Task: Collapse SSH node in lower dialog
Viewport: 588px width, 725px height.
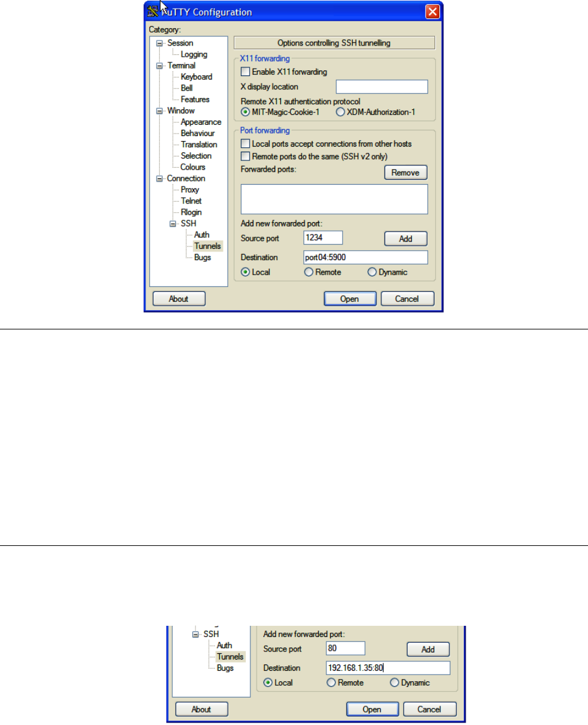Action: (x=195, y=635)
